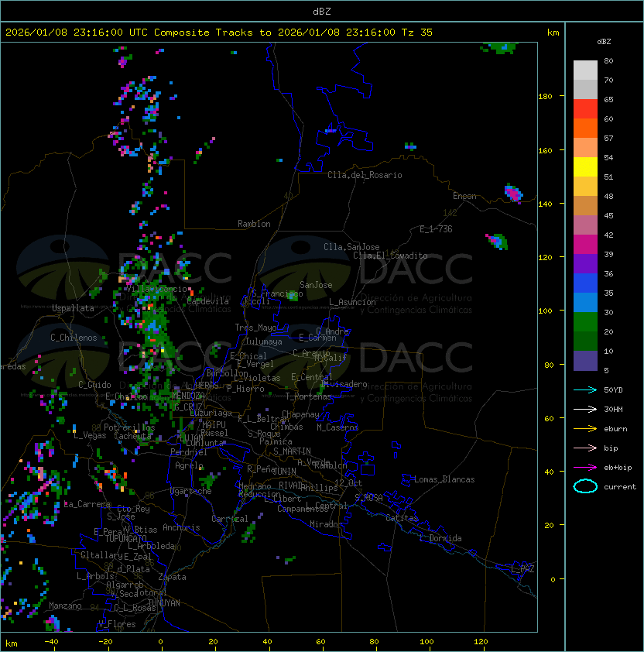Click the S_MARTIN map label
This screenshot has width=644, height=652.
[x=292, y=451]
